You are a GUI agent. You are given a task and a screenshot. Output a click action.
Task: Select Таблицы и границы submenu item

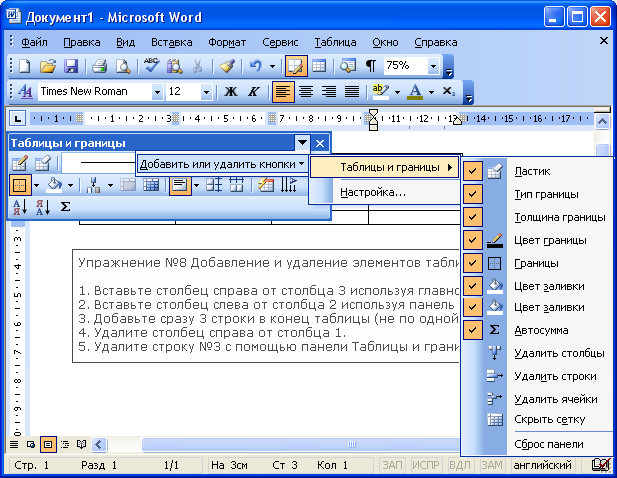click(385, 167)
